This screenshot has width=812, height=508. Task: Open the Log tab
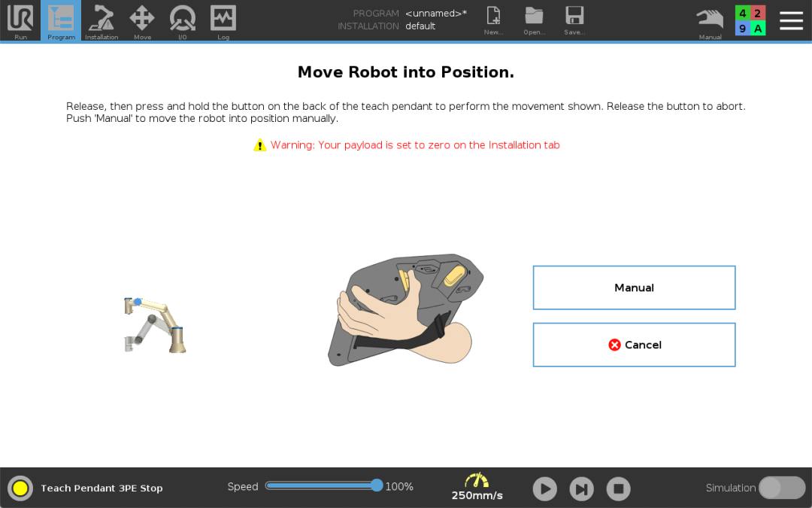coord(223,20)
